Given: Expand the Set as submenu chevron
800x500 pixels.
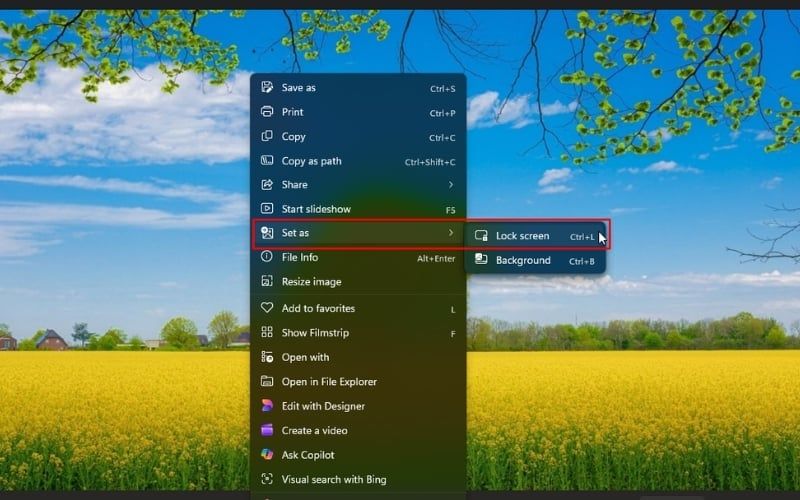Looking at the screenshot, I should (x=451, y=233).
